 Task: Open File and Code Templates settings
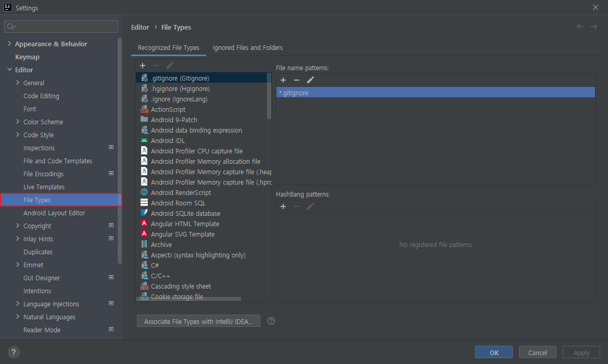tap(58, 161)
